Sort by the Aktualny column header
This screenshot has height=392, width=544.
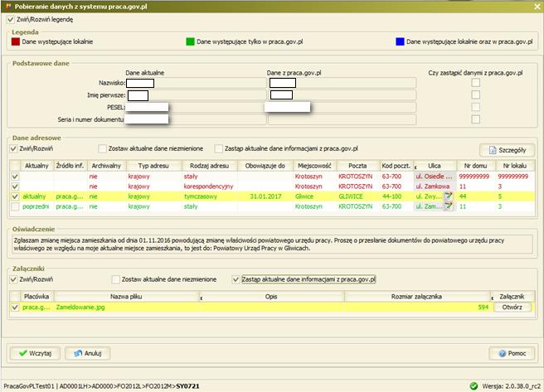(x=36, y=166)
